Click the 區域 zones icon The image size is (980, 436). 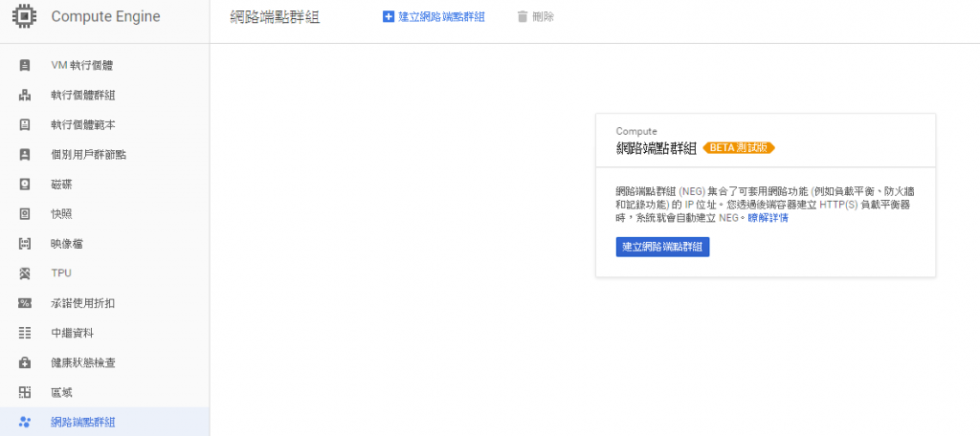click(24, 392)
